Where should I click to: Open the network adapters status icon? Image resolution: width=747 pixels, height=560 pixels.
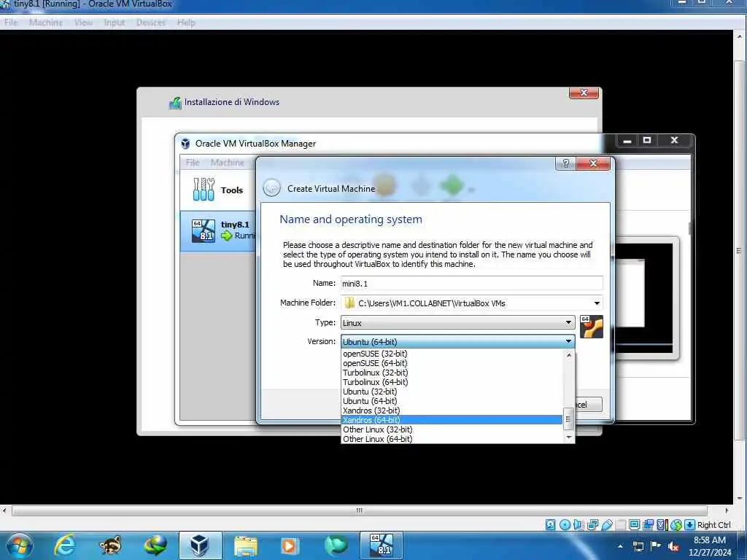592,525
